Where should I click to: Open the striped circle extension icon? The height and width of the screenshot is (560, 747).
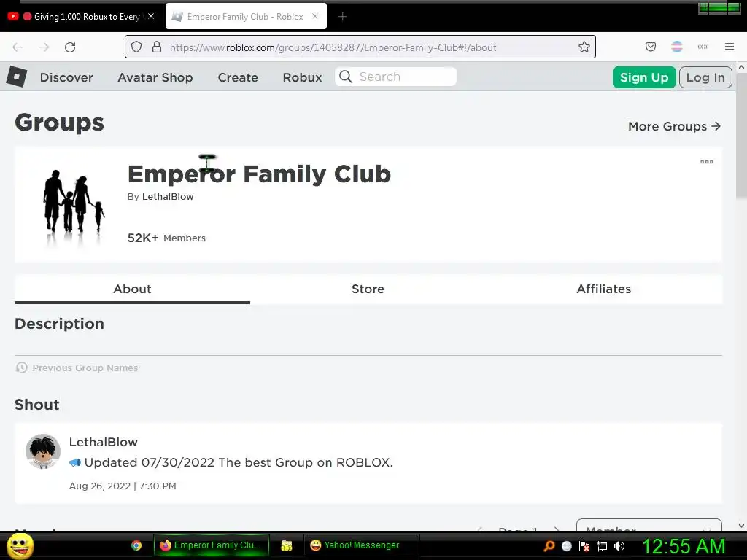[676, 47]
